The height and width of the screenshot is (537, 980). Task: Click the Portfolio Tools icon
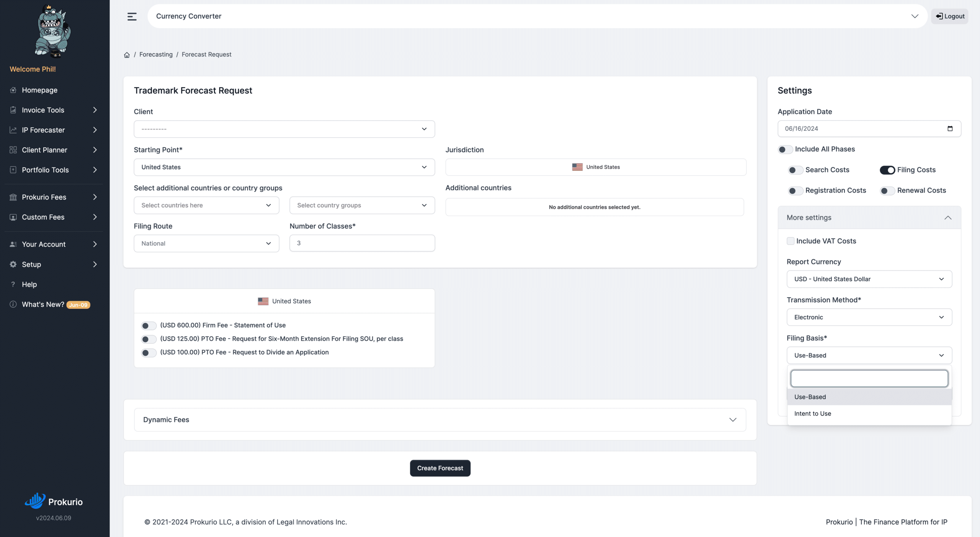(x=13, y=169)
